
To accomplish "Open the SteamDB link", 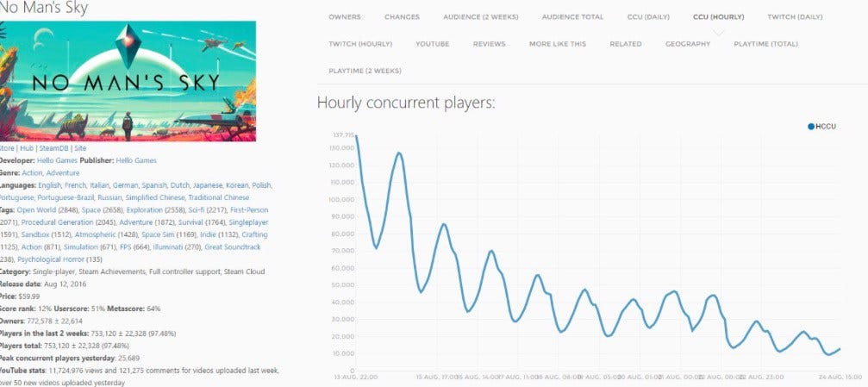I will [x=53, y=148].
